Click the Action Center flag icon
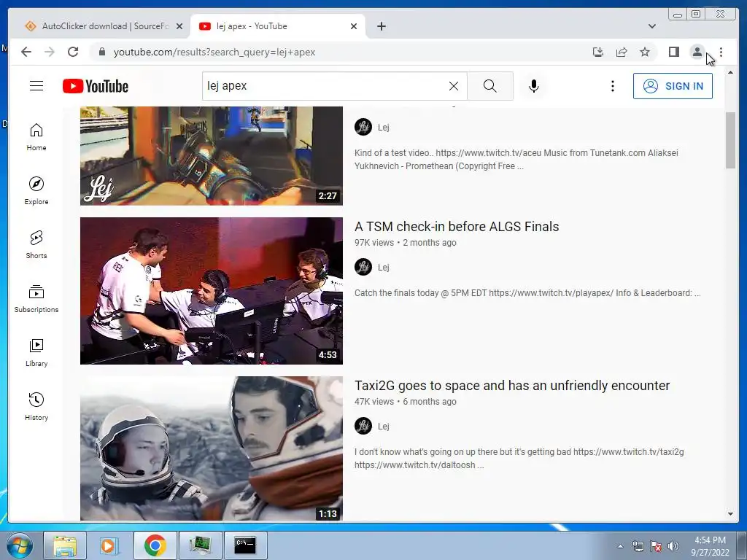 tap(656, 546)
